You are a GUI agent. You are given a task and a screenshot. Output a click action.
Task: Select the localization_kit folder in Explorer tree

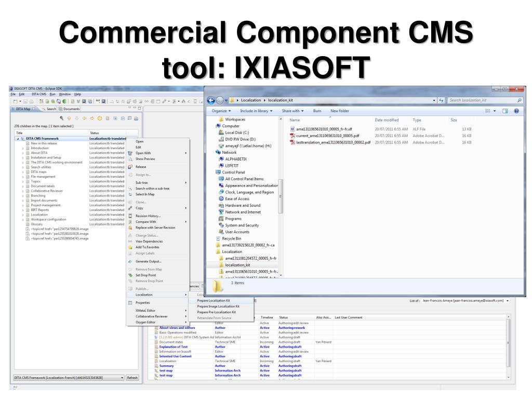tap(237, 265)
